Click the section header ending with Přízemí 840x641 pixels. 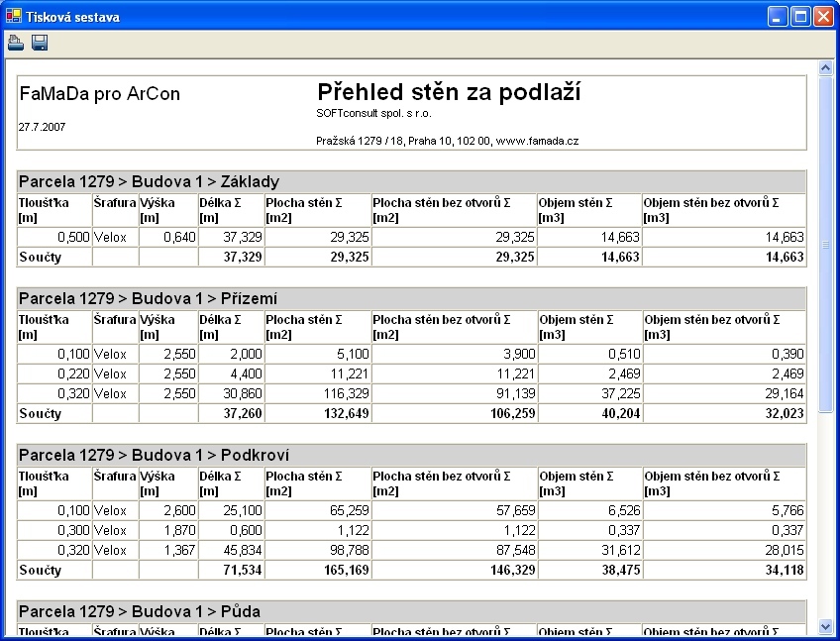(x=411, y=298)
